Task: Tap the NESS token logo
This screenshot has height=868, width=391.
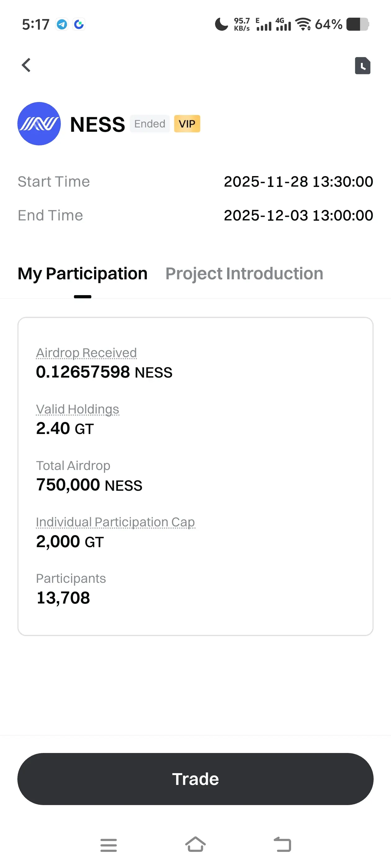Action: [x=39, y=124]
